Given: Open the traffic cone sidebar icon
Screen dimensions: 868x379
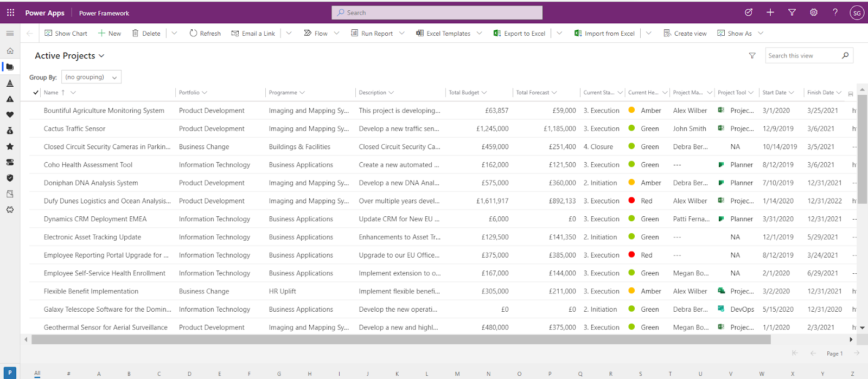Looking at the screenshot, I should [10, 83].
